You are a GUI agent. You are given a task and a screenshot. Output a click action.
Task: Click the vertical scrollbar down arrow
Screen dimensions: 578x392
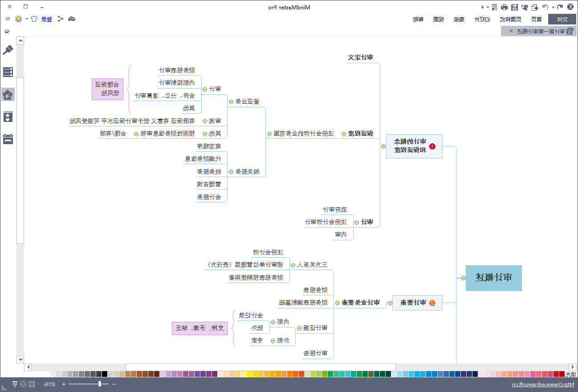coord(20,360)
